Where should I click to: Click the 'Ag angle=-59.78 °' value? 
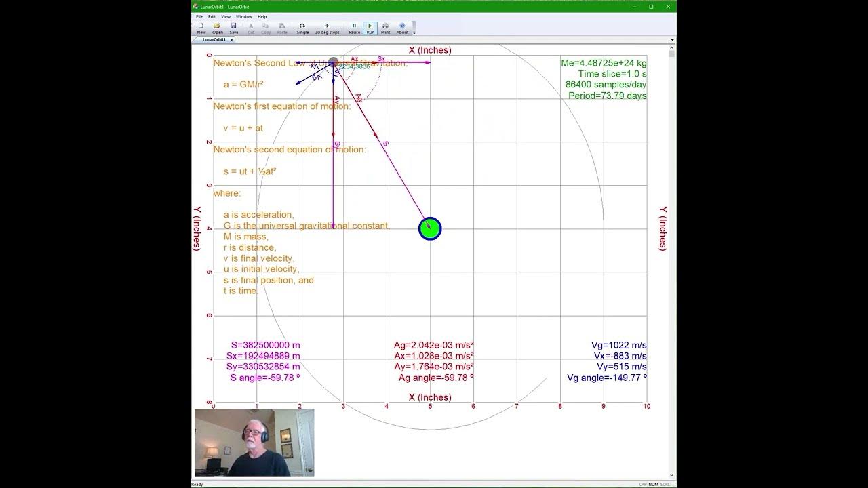coord(436,378)
